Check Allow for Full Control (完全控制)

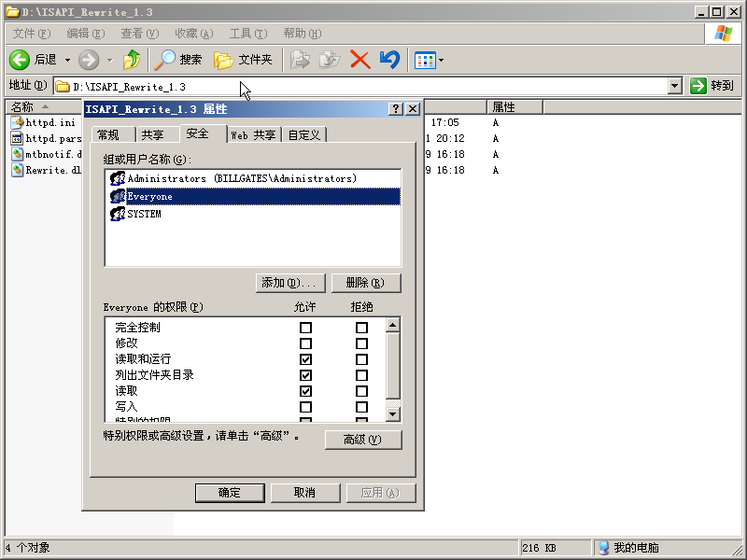(x=306, y=328)
